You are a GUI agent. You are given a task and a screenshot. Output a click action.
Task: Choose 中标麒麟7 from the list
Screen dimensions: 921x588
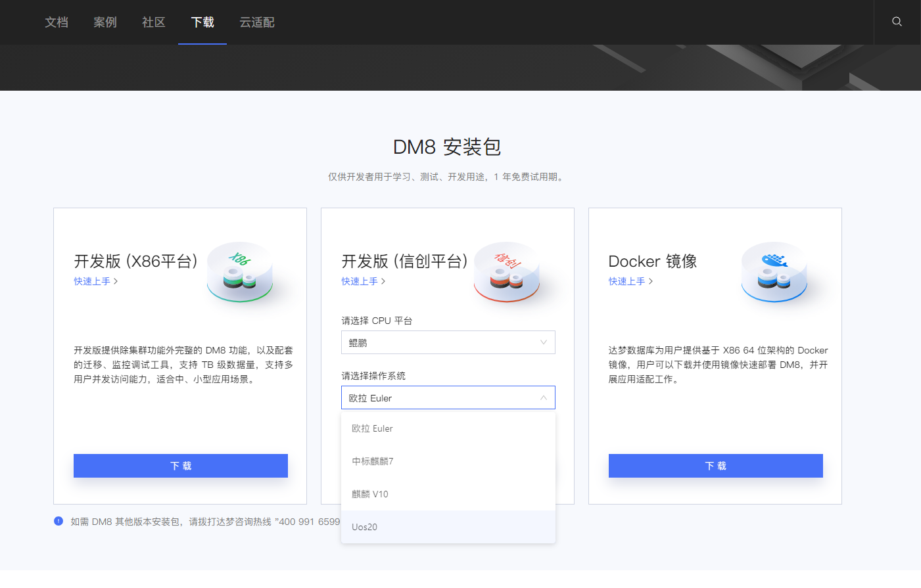pyautogui.click(x=371, y=461)
